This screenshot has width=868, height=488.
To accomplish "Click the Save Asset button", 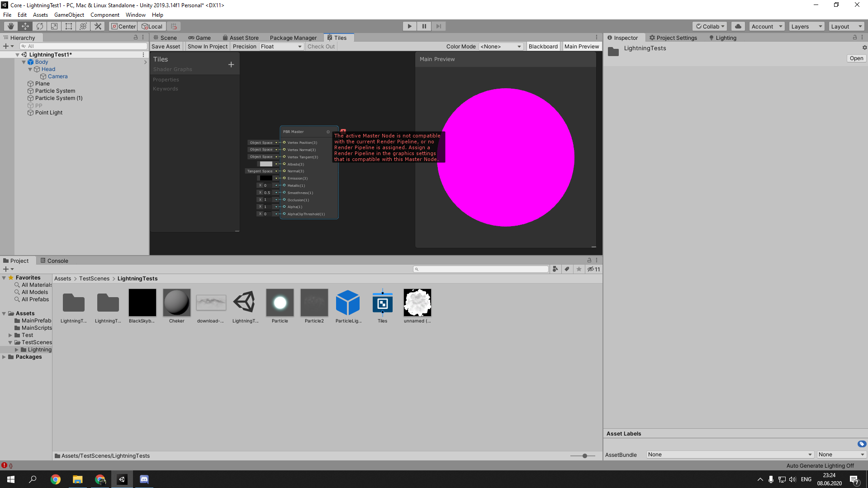I will click(x=166, y=47).
